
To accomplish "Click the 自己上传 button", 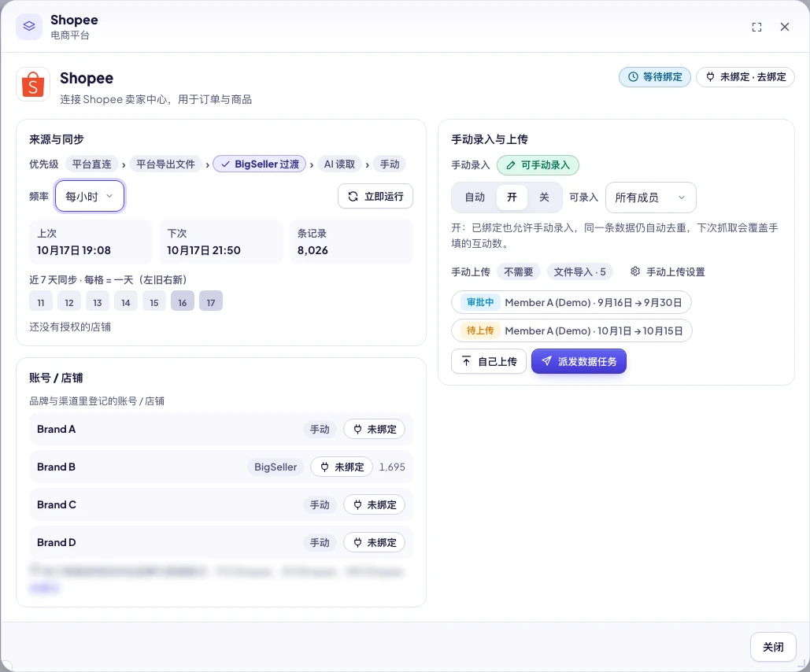I will coord(489,361).
